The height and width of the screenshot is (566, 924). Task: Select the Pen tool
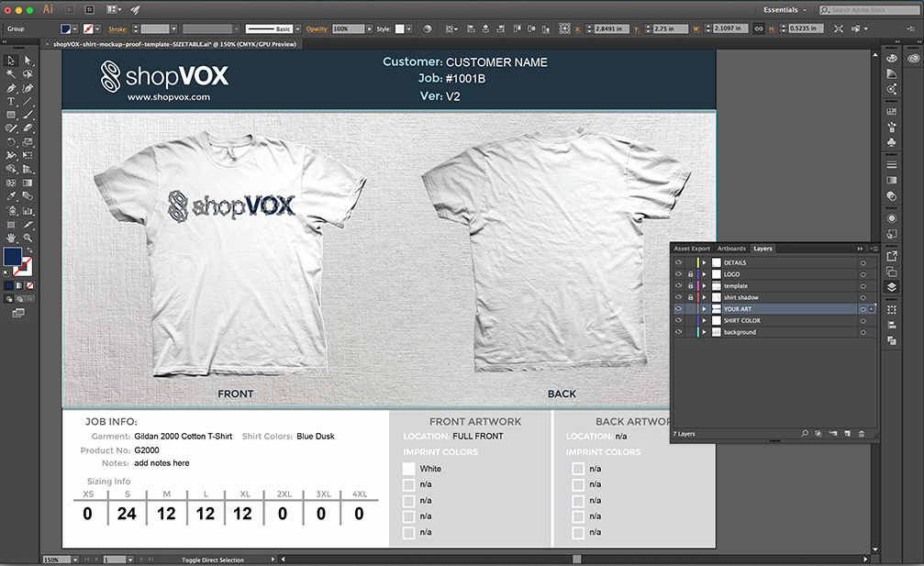[11, 88]
